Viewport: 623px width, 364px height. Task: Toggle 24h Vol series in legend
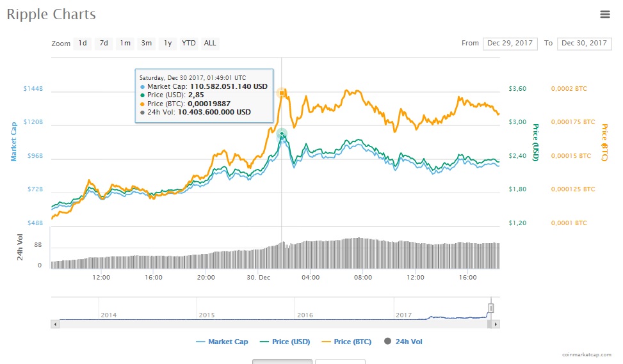(403, 342)
